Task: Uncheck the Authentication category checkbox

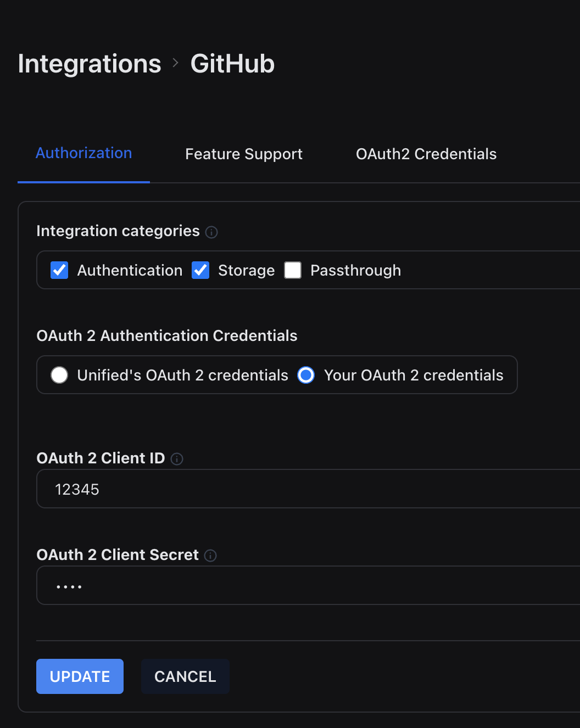Action: click(x=59, y=270)
